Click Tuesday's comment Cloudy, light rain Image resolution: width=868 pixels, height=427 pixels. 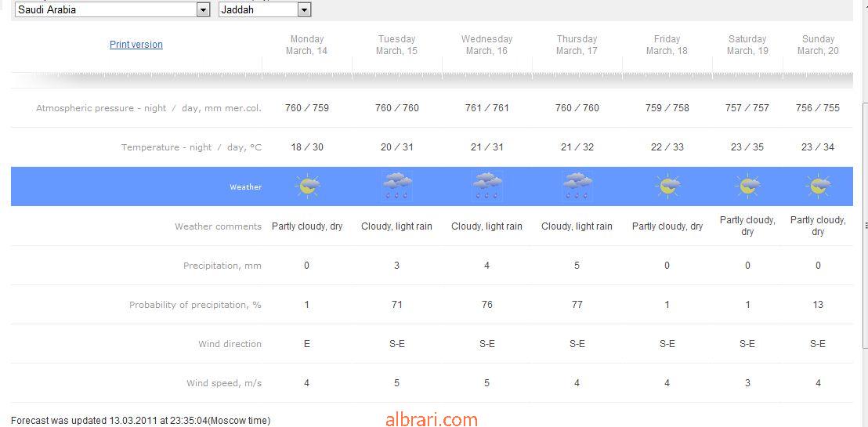point(397,226)
